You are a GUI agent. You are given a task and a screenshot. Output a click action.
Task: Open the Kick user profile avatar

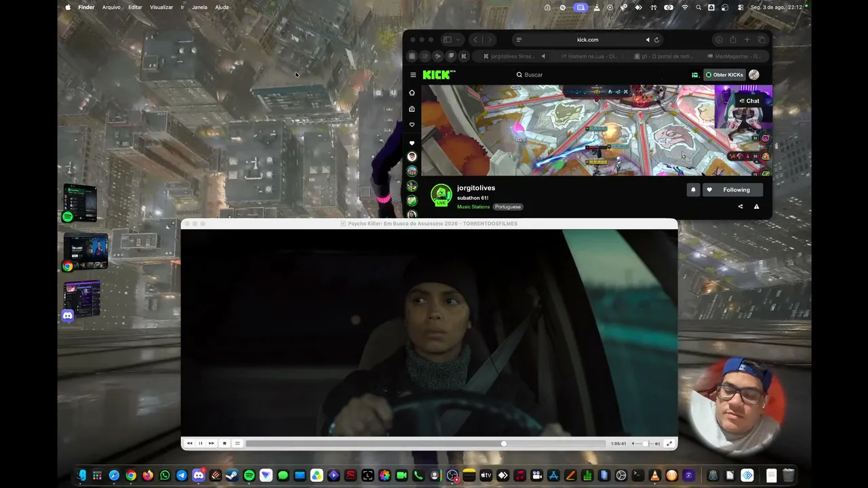(x=754, y=75)
